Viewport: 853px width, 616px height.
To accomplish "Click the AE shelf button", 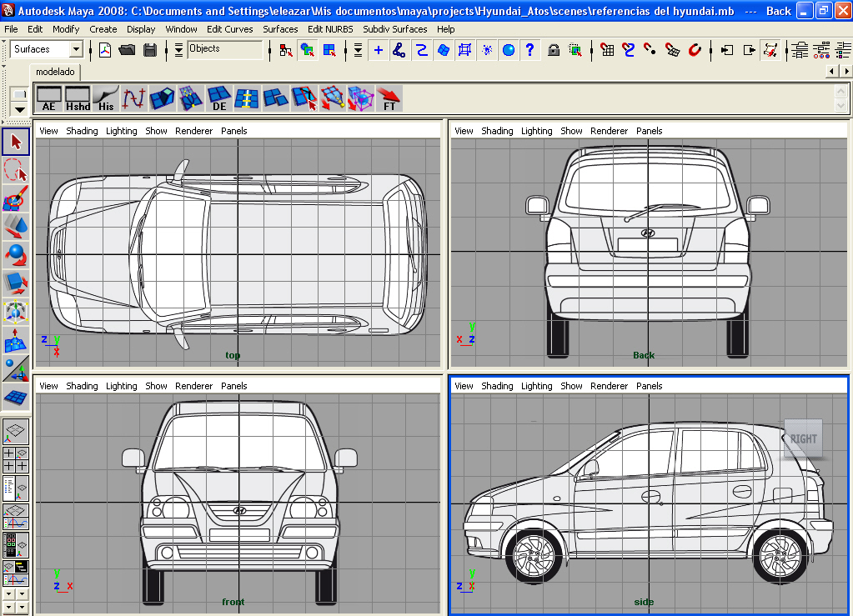I will [49, 98].
